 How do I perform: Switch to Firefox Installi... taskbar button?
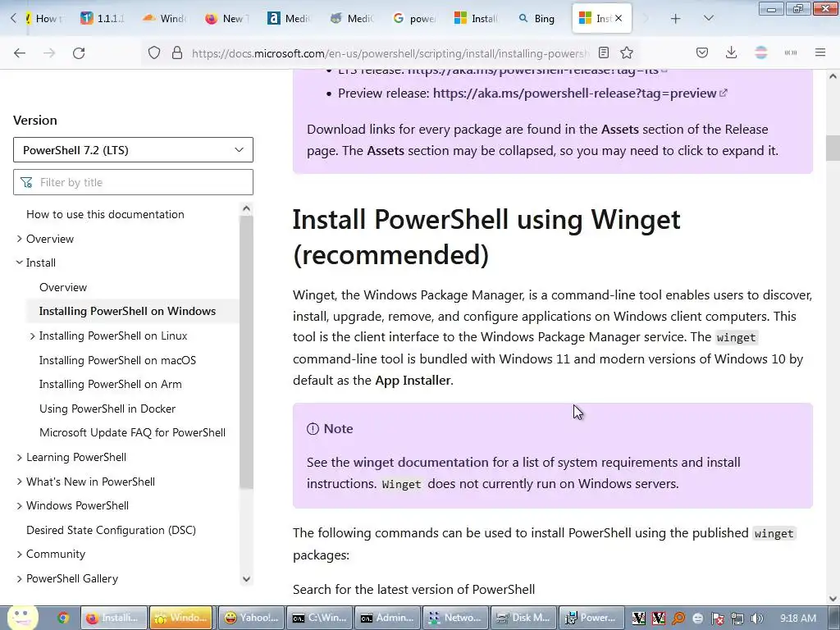(113, 619)
